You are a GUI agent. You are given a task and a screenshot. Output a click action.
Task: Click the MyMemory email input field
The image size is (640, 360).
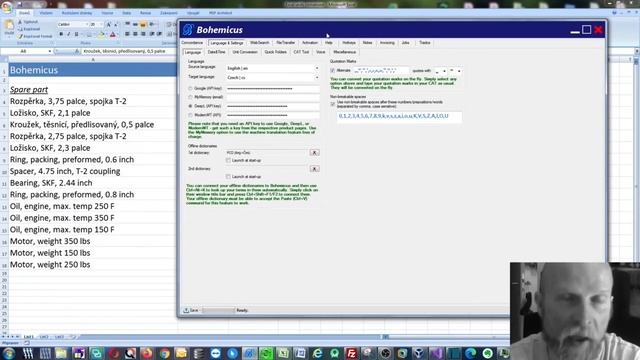273,98
